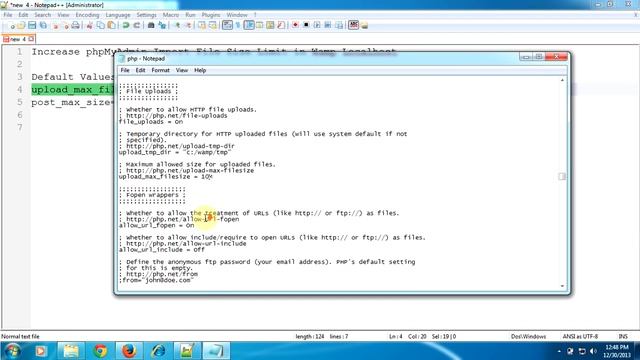640x360 pixels.
Task: Open Google Chrome from the taskbar
Action: [x=100, y=351]
